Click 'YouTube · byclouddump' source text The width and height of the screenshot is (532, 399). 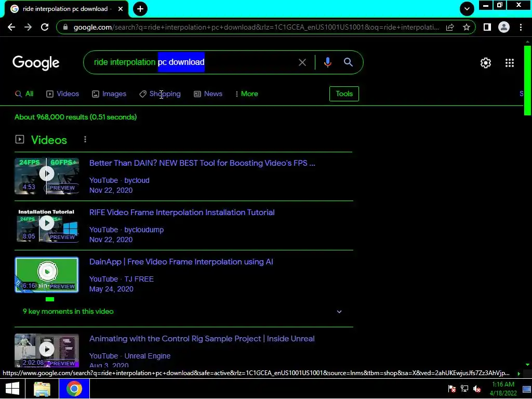[x=127, y=230]
